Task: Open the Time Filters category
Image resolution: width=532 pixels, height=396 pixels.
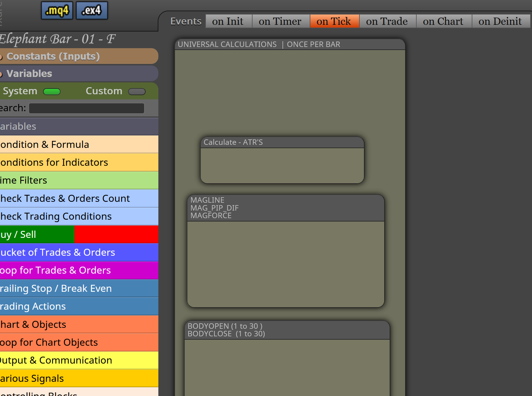Action: 79,180
